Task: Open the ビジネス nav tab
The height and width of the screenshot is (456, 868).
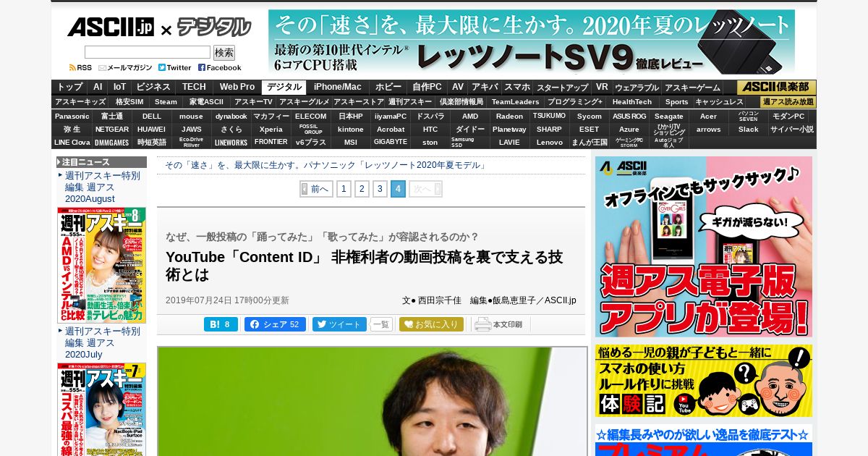Action: click(x=153, y=87)
